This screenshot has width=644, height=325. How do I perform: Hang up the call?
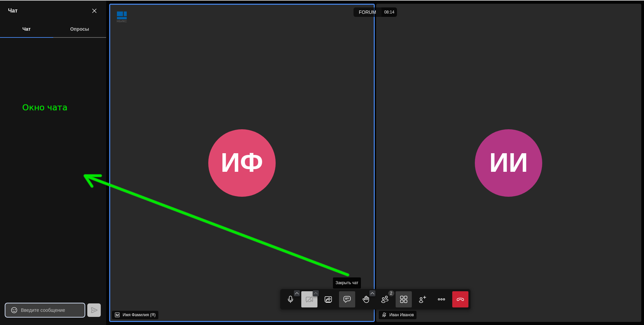[x=460, y=299]
